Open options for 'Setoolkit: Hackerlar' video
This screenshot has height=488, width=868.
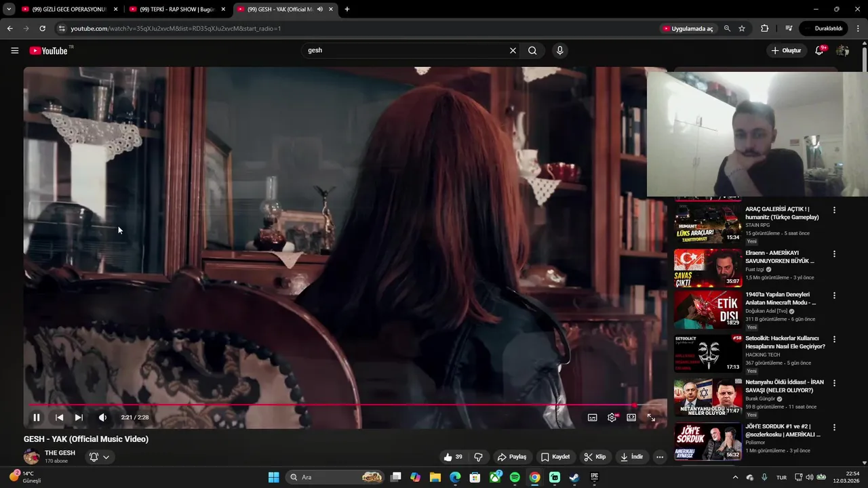point(834,339)
